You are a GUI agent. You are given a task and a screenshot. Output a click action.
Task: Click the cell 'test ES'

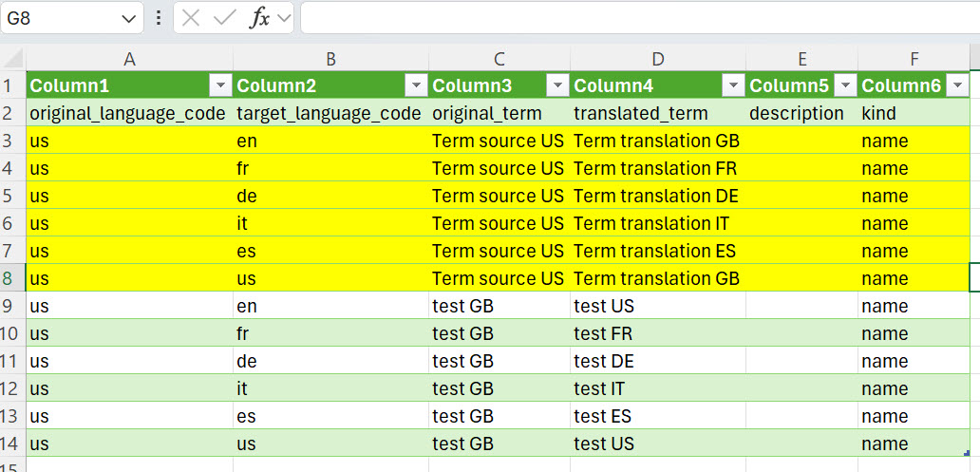[x=657, y=416]
